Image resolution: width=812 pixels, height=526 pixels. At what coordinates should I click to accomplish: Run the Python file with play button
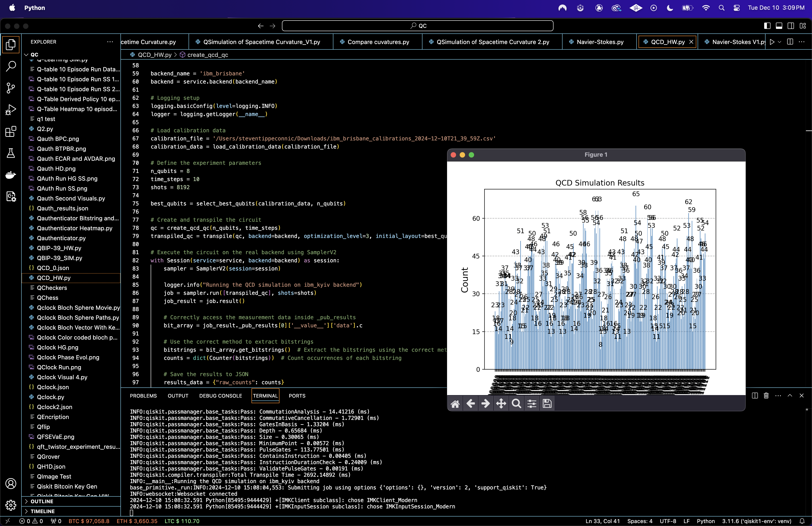772,42
